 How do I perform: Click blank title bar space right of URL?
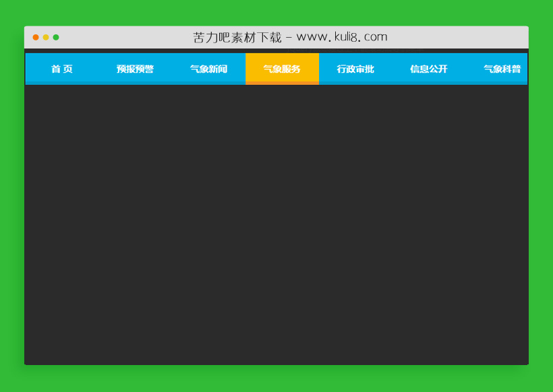pyautogui.click(x=459, y=37)
